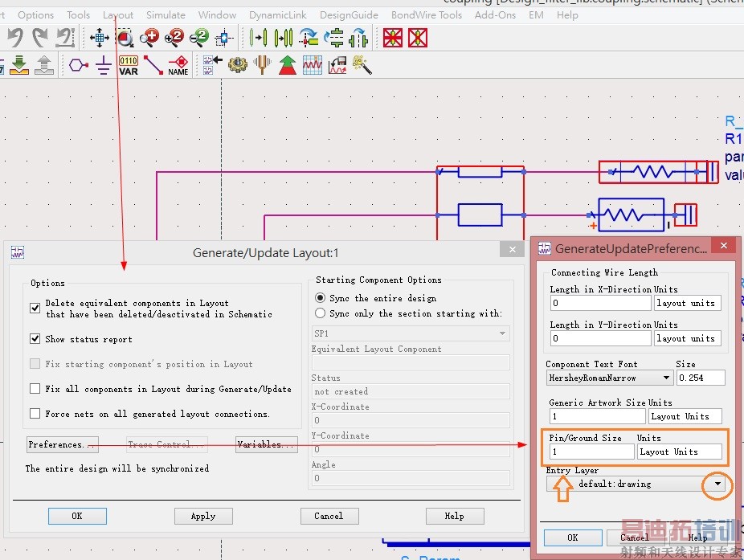Click the Deactivate and Short component icon
744x560 pixels.
coord(418,38)
